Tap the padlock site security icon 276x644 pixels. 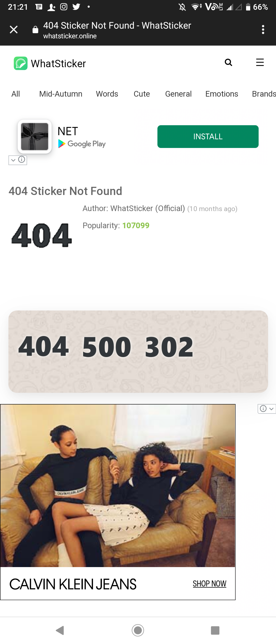pyautogui.click(x=35, y=30)
